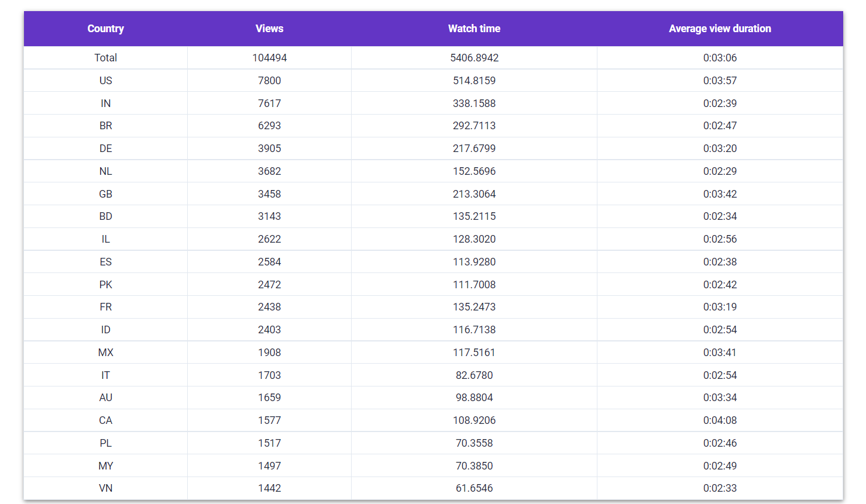Click the CA average duration 0:04:08

click(720, 420)
